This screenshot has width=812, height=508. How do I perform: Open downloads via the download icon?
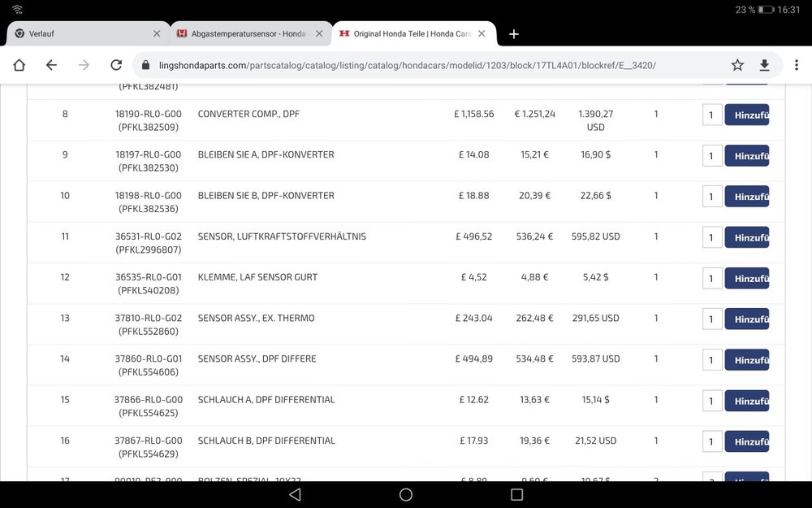pos(767,64)
